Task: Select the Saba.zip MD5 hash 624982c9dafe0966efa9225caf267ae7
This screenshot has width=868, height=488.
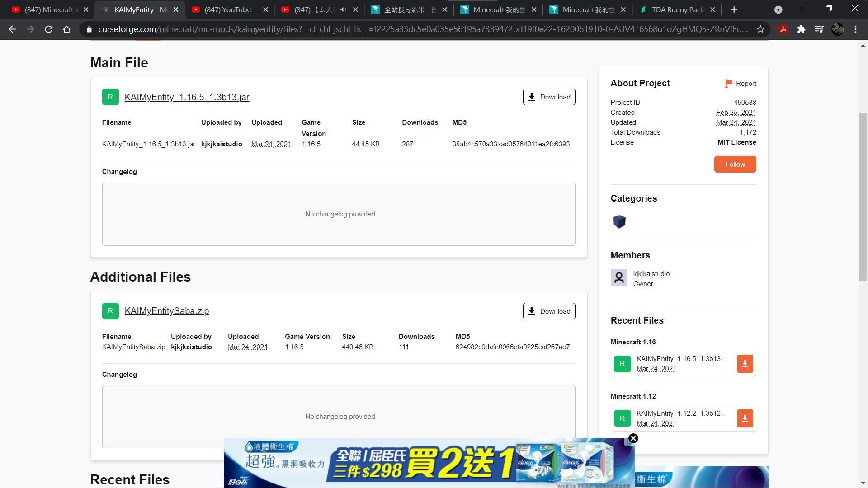Action: pyautogui.click(x=512, y=347)
